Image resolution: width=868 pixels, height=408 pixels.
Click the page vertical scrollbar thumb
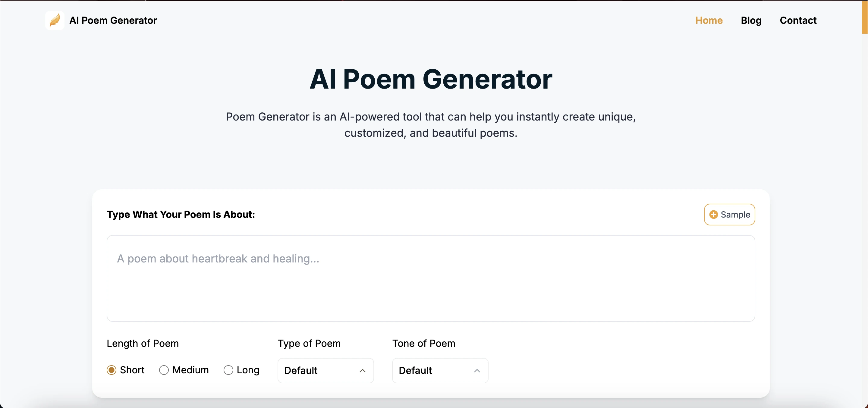click(865, 17)
